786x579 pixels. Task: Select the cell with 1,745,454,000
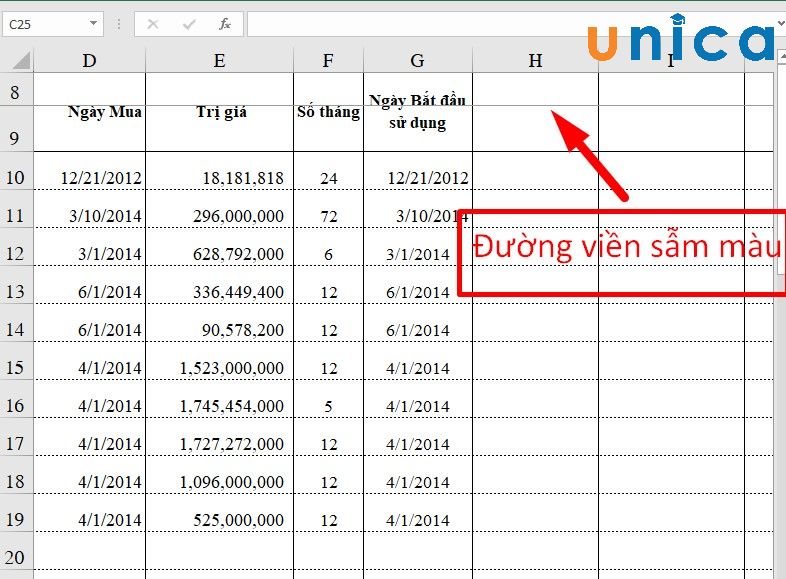[220, 399]
